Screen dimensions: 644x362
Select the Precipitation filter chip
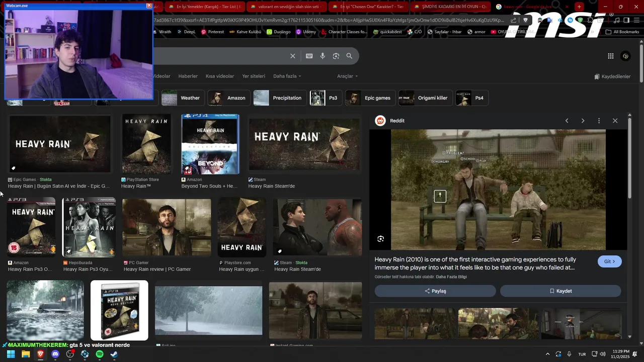(x=279, y=98)
